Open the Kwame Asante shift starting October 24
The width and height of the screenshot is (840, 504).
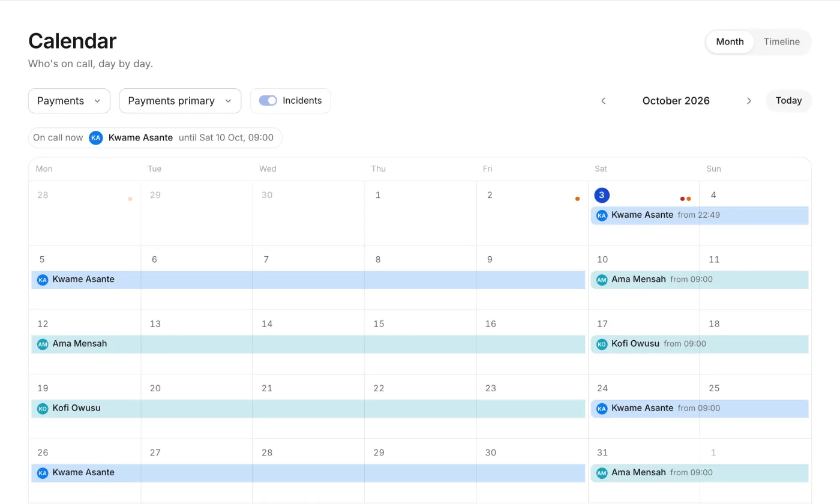pos(700,409)
